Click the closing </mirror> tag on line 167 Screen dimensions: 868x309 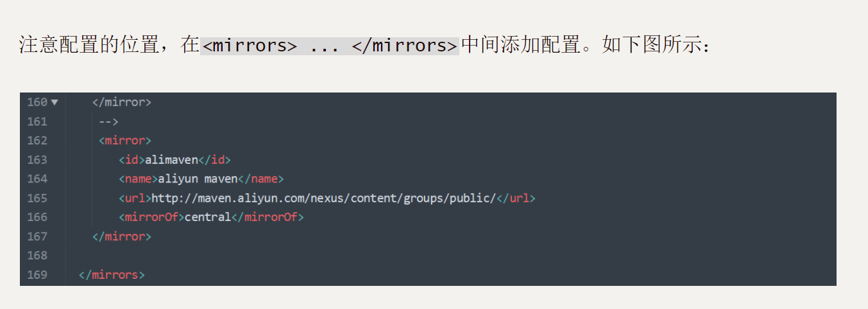[122, 236]
